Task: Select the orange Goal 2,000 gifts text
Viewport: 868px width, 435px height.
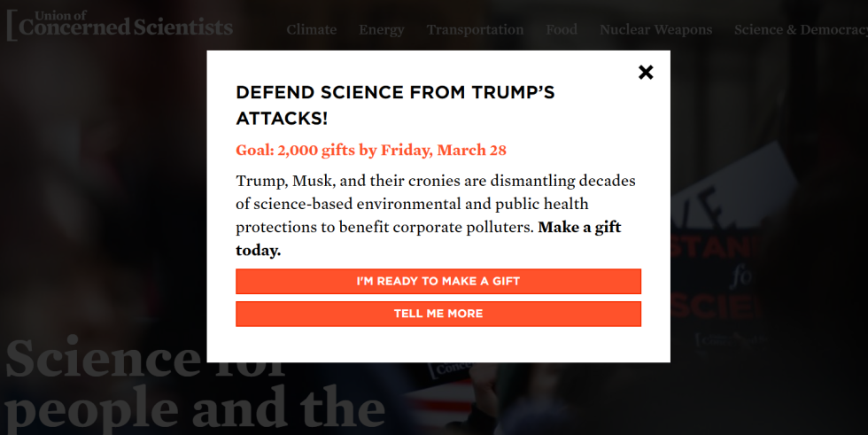Action: pyautogui.click(x=371, y=150)
